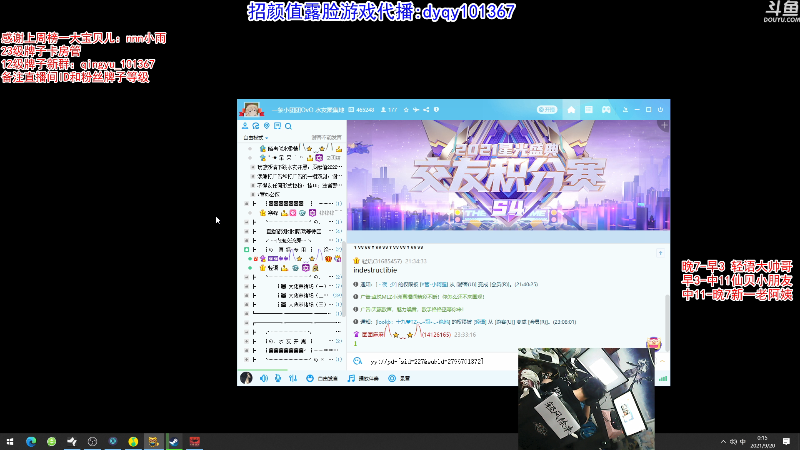Open the channel info exclamation icon
The image size is (800, 450).
coord(436,110)
